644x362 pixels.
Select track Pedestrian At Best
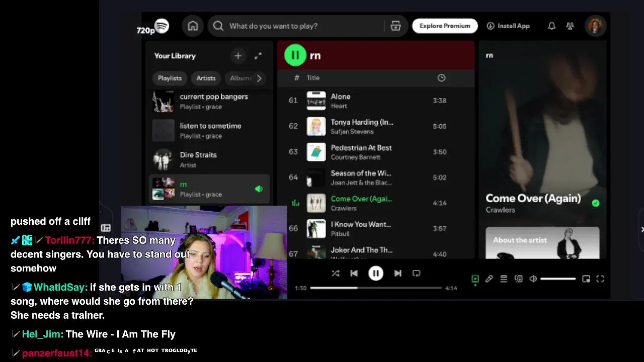tap(375, 152)
